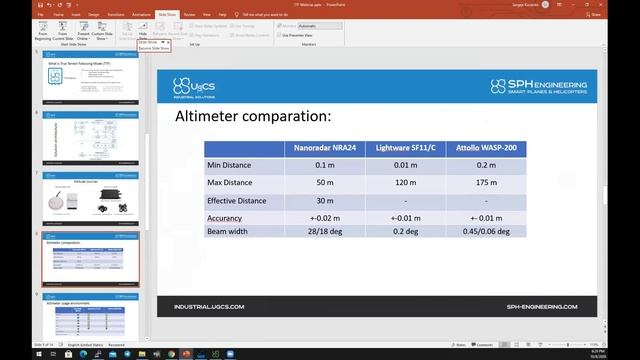Click the spelling check icon in status bar
The height and width of the screenshot is (360, 640).
[x=61, y=345]
